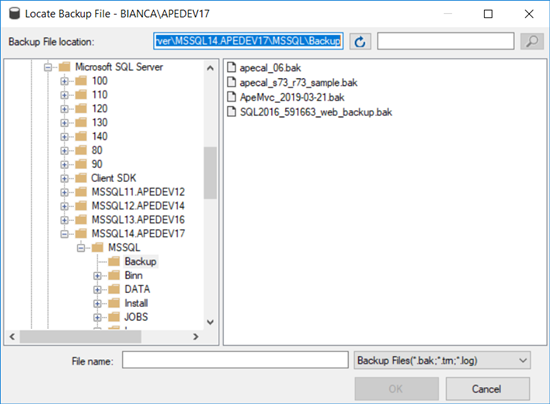
Task: Select the 130 folder in tree
Action: [x=100, y=122]
